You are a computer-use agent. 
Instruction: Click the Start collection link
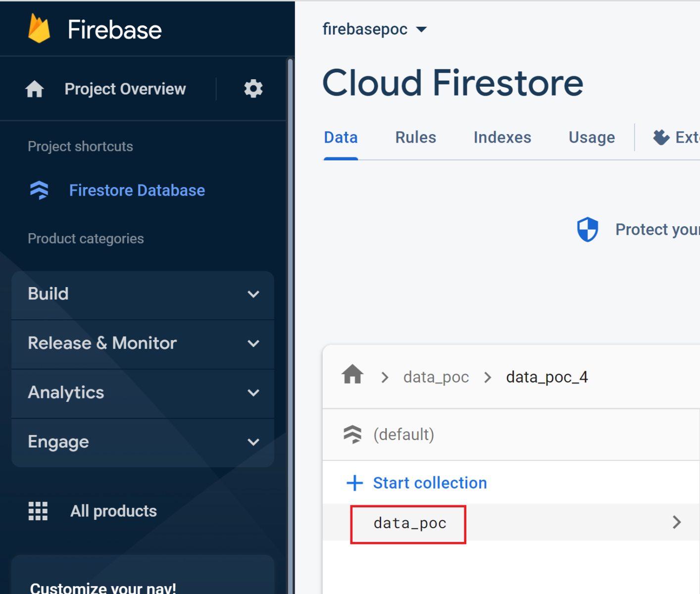[x=430, y=483]
